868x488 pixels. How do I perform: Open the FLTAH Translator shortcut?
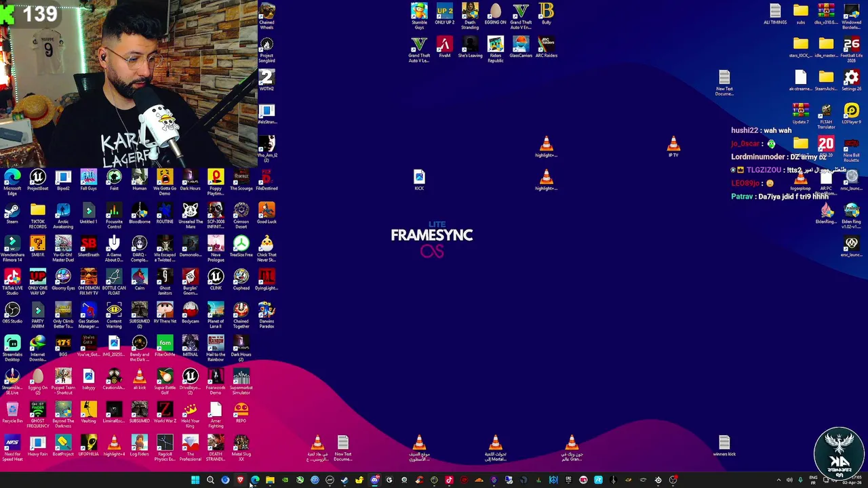tap(826, 116)
